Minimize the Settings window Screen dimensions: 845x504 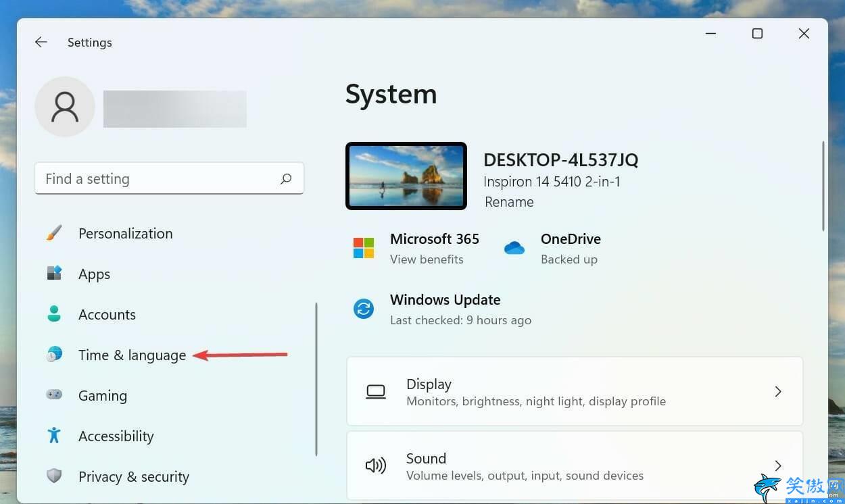click(x=711, y=33)
